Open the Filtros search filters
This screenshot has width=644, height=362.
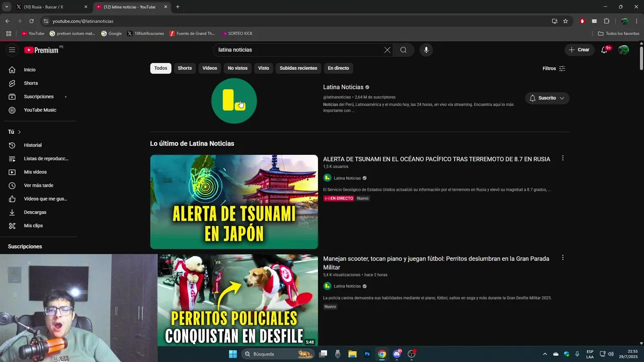click(x=554, y=68)
